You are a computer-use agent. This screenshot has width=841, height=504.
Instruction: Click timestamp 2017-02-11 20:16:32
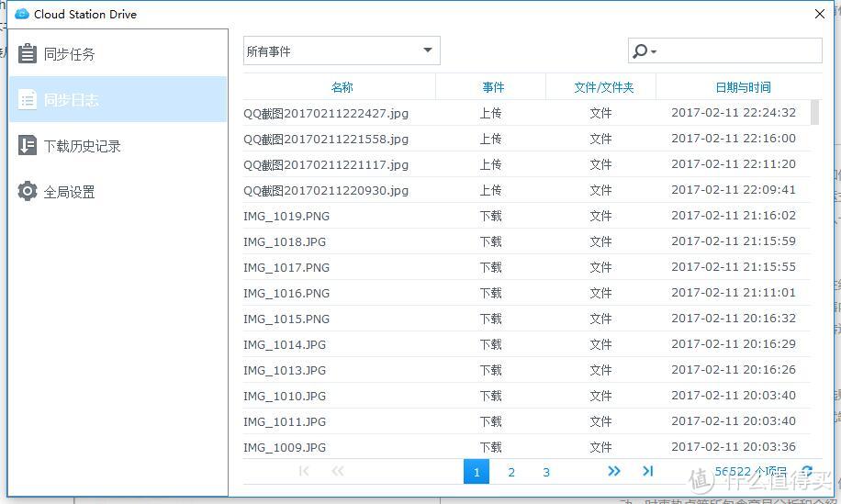tap(734, 319)
